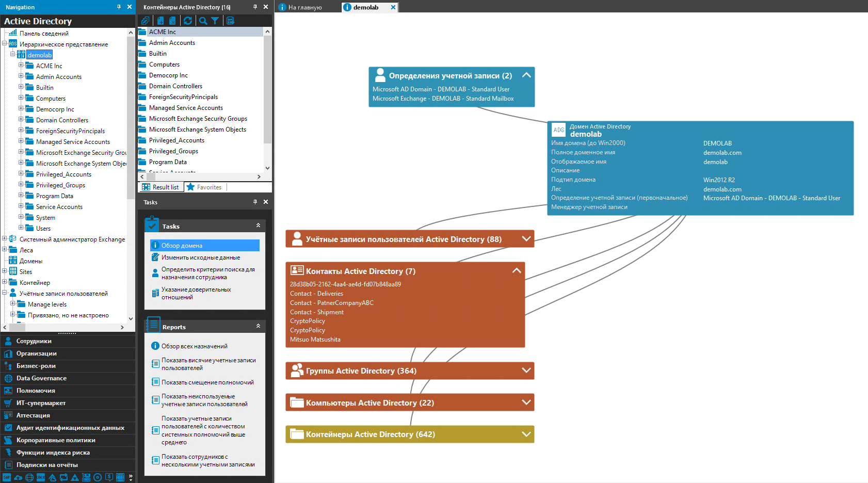Select Service Accounts in the navigation tree

59,207
